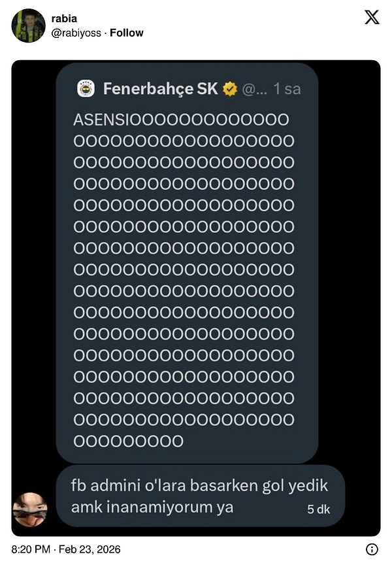Click the truncated @... handle
The image size is (392, 569).
pyautogui.click(x=255, y=89)
